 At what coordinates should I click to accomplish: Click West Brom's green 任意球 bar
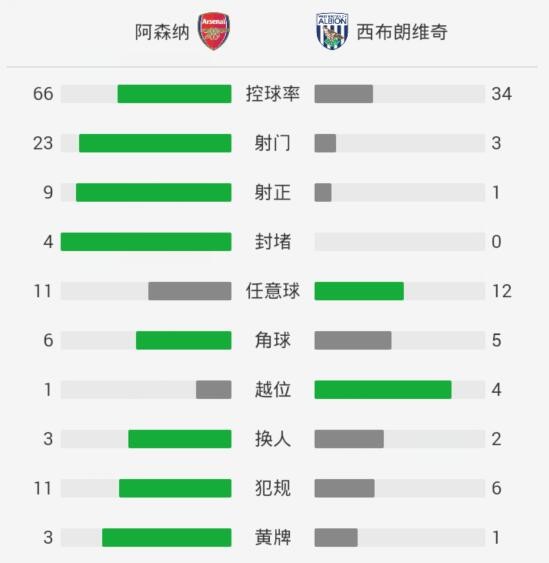(x=359, y=291)
